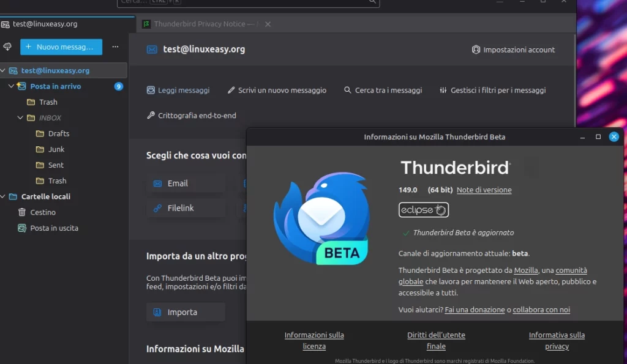The image size is (627, 364).
Task: Click the cloud download icon beside Nuovo messaggio
Action: click(7, 47)
